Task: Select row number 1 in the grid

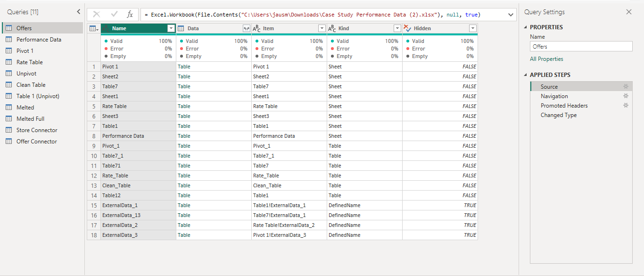Action: click(94, 67)
